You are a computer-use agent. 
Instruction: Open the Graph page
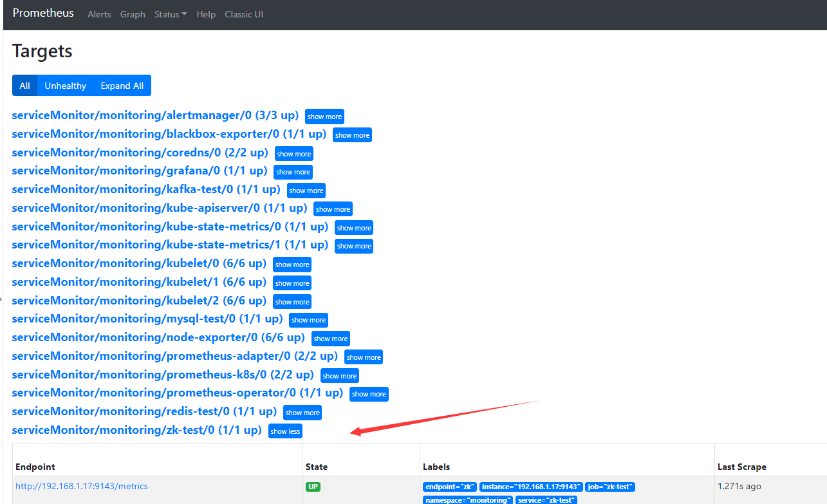tap(133, 14)
